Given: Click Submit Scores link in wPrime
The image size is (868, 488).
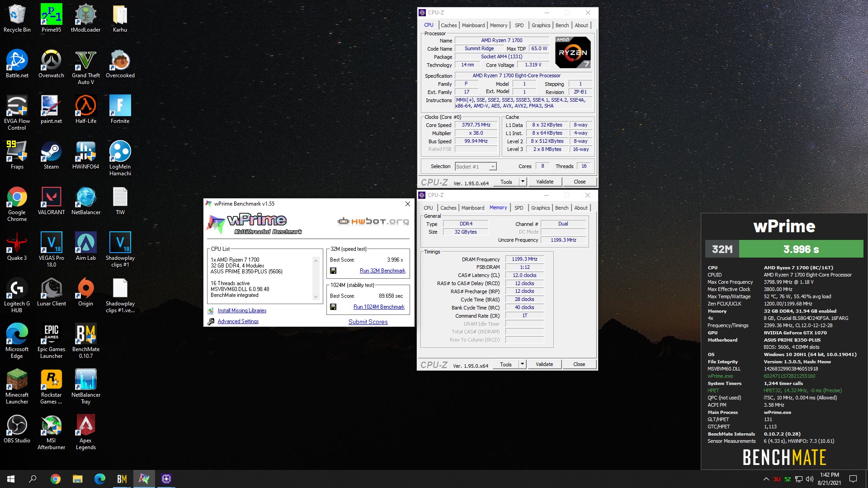Looking at the screenshot, I should (368, 322).
